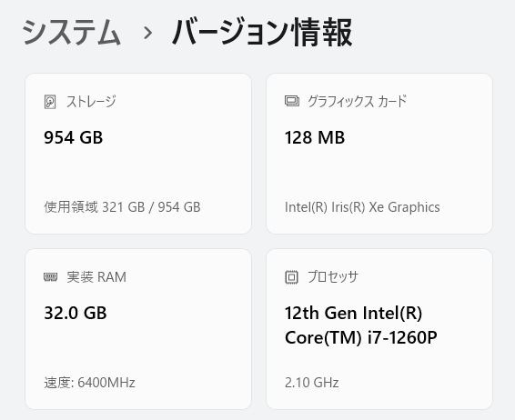Click the 速度: 6400MHz text
This screenshot has height=420, width=515.
click(89, 383)
